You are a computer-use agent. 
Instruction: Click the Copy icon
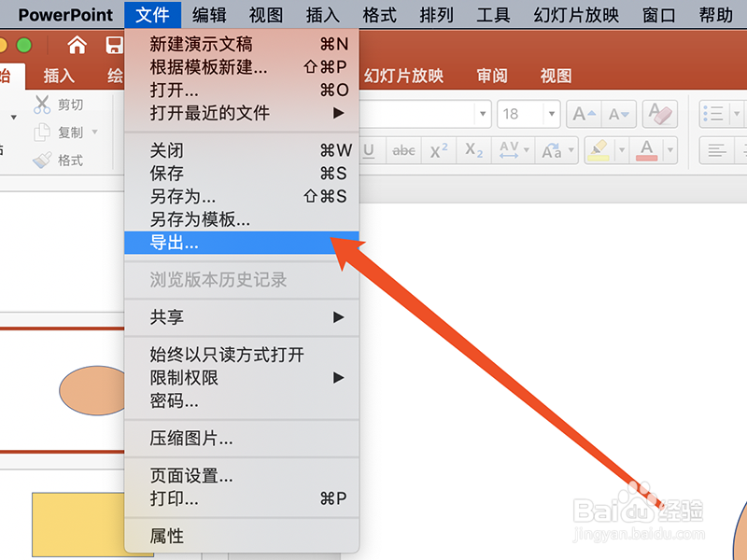coord(42,132)
